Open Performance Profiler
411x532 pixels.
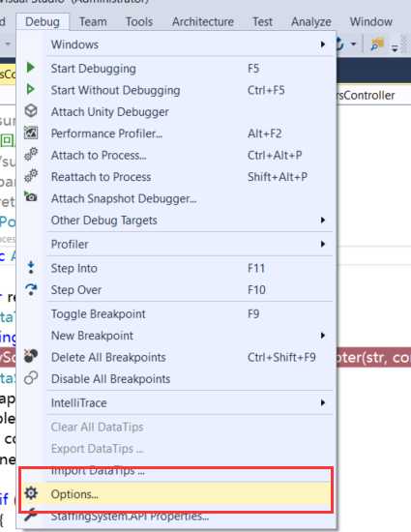tap(190, 133)
